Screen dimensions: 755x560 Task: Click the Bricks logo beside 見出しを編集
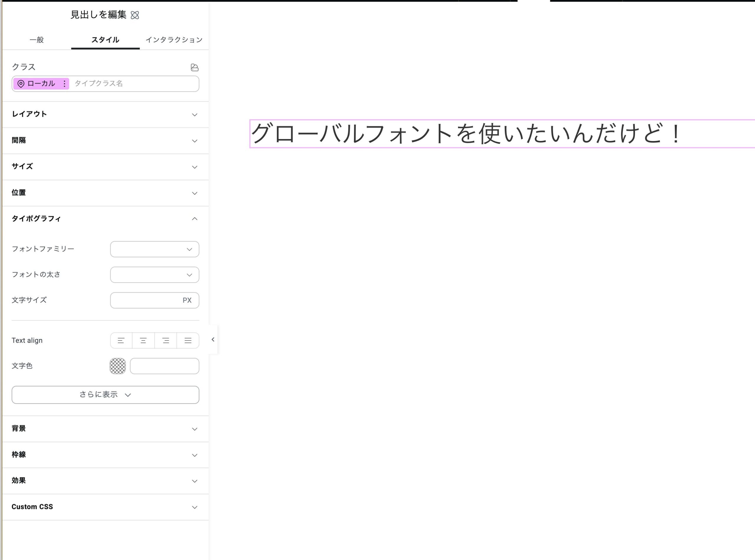135,15
